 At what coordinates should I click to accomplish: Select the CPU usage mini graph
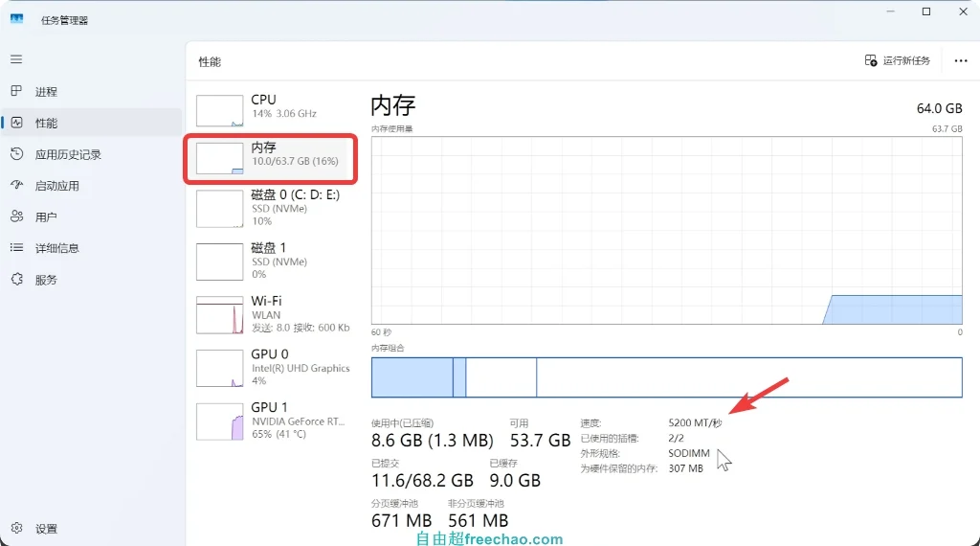point(219,111)
